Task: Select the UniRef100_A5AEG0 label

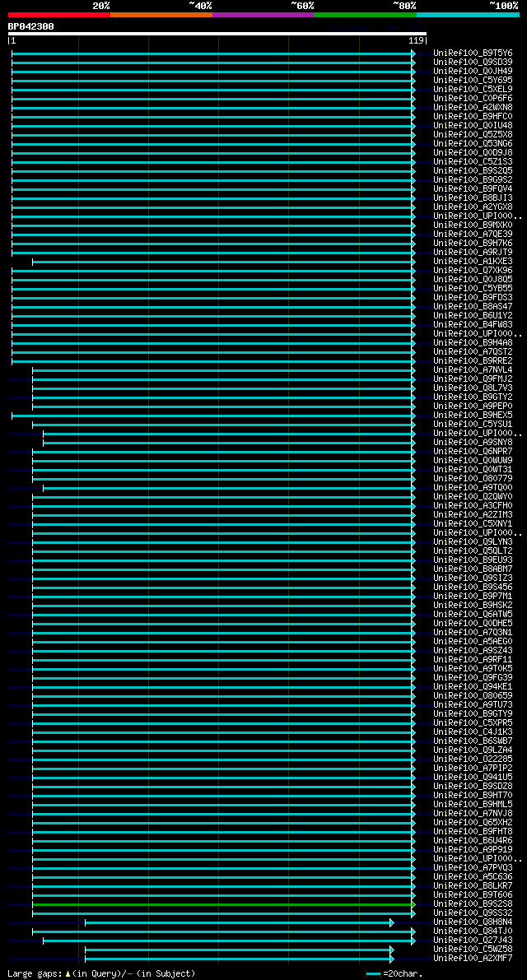Action: pyautogui.click(x=473, y=642)
